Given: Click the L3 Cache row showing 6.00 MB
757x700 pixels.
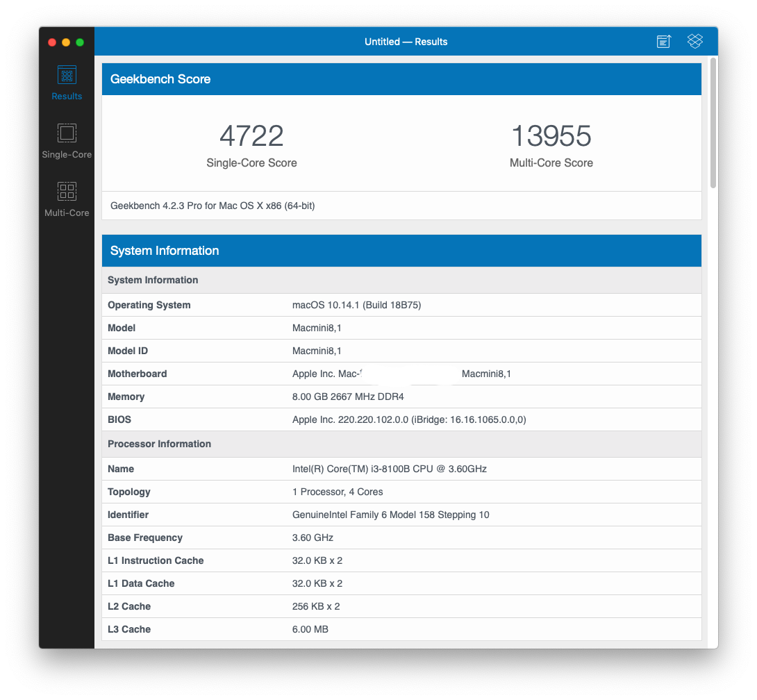Looking at the screenshot, I should [x=401, y=629].
